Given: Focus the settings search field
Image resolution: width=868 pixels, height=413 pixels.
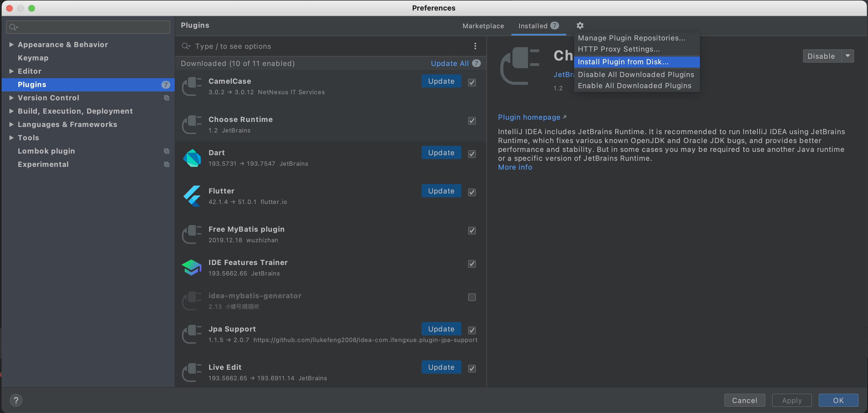Looking at the screenshot, I should point(88,27).
